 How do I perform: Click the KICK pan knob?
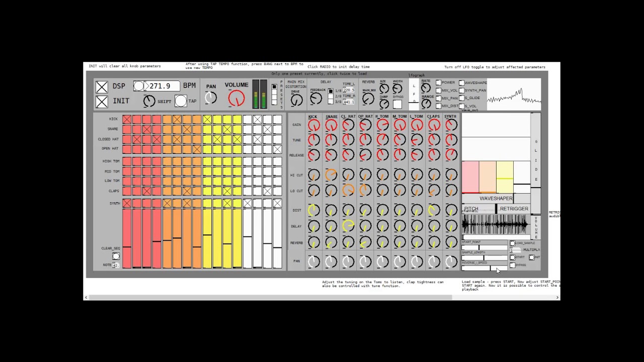(x=313, y=261)
